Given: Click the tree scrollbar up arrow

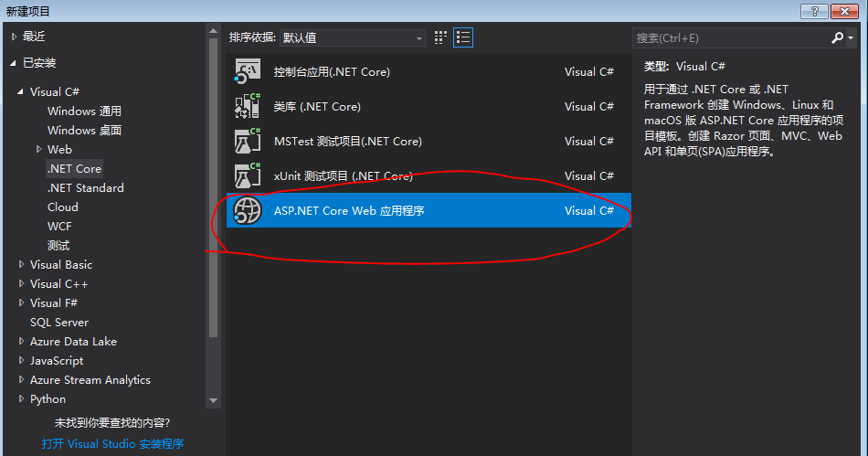Looking at the screenshot, I should 213,32.
